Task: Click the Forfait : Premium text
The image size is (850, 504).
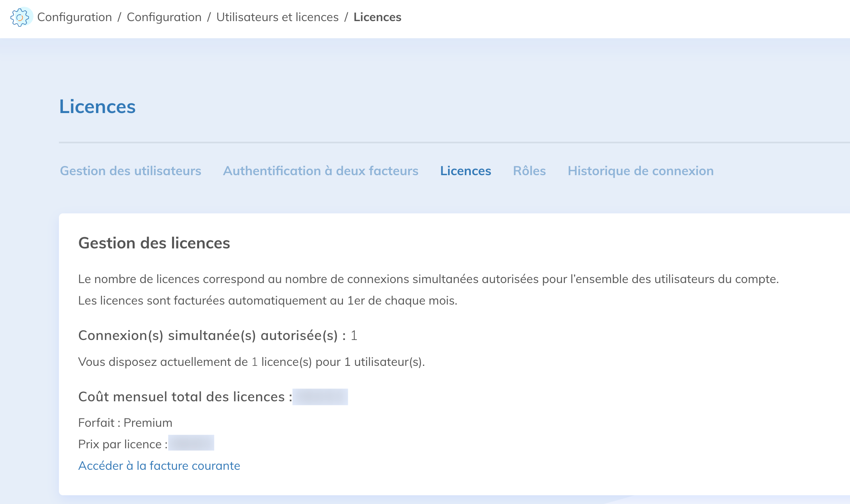Action: click(125, 422)
